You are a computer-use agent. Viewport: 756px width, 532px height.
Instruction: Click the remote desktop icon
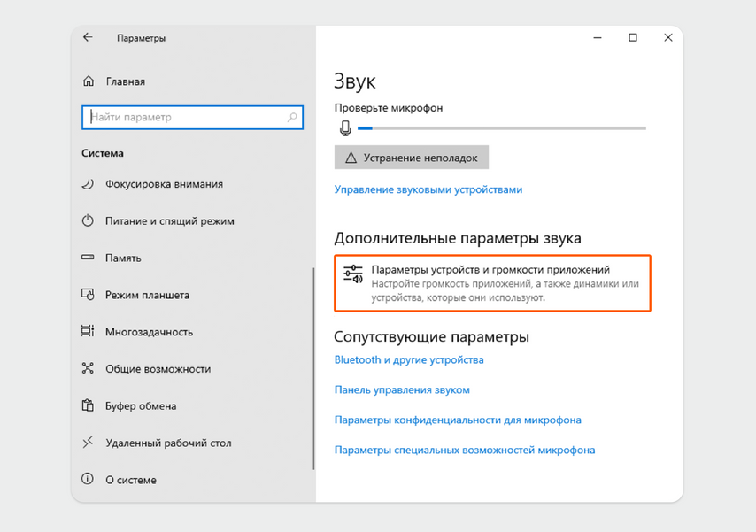click(x=88, y=442)
